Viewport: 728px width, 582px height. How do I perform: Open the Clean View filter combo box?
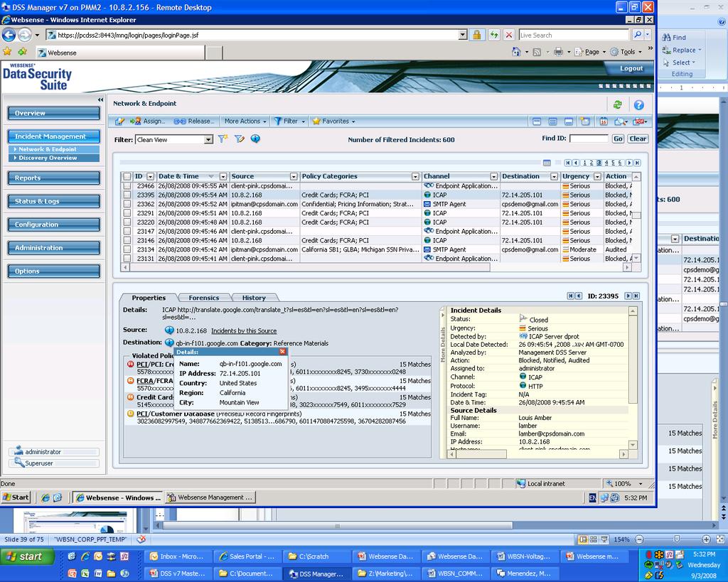174,140
